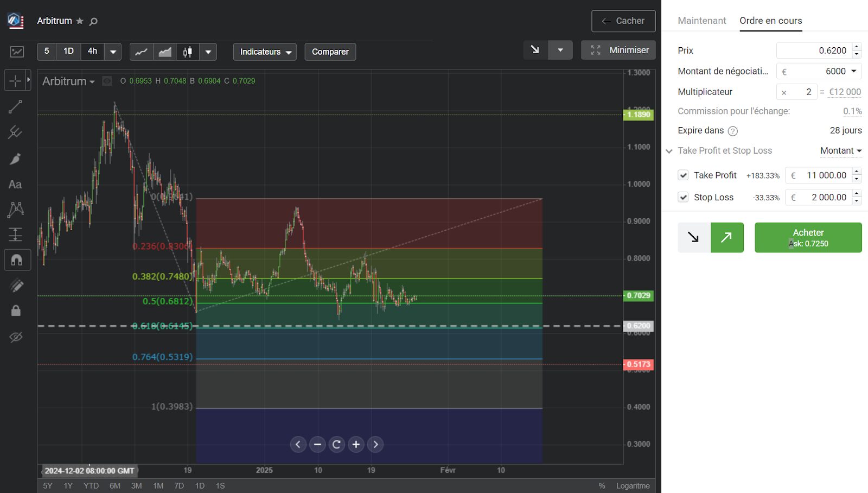
Task: Disable the Take Profit checkbox
Action: (683, 175)
